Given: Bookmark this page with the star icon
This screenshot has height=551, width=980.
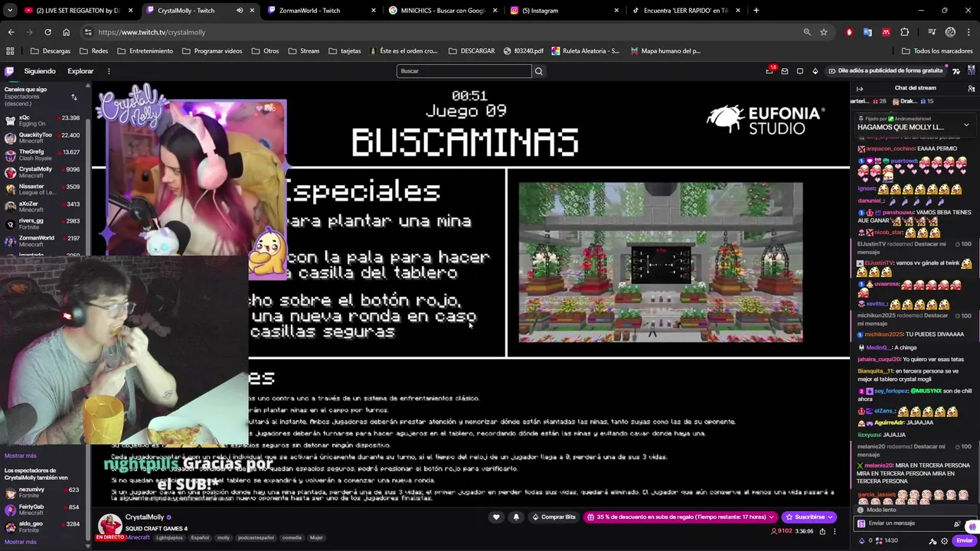Looking at the screenshot, I should 824,32.
